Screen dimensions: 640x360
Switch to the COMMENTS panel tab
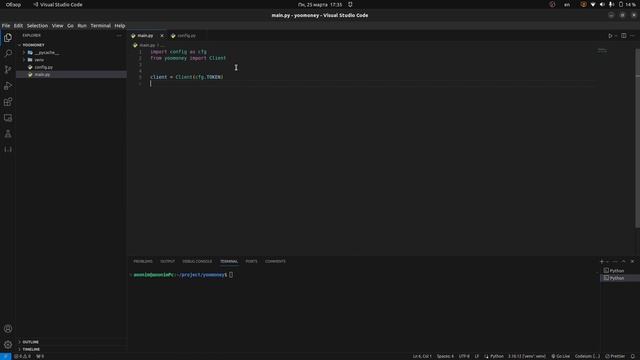tap(275, 261)
